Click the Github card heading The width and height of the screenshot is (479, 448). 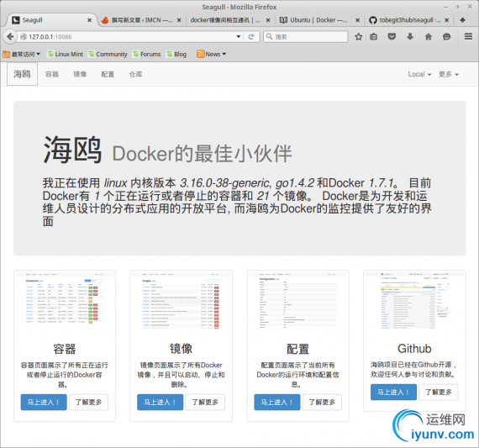(414, 349)
